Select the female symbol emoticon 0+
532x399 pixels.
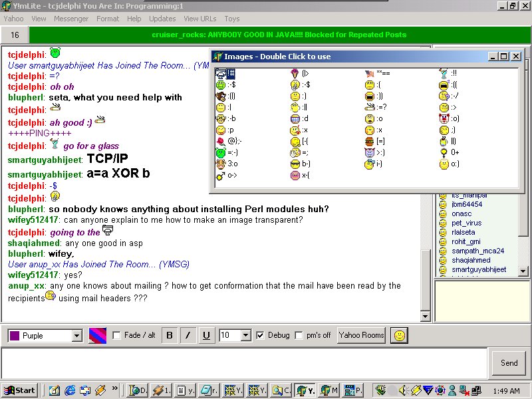point(450,153)
